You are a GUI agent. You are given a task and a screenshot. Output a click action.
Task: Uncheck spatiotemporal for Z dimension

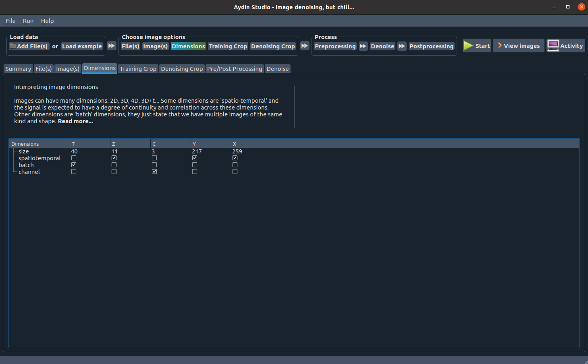tap(114, 158)
